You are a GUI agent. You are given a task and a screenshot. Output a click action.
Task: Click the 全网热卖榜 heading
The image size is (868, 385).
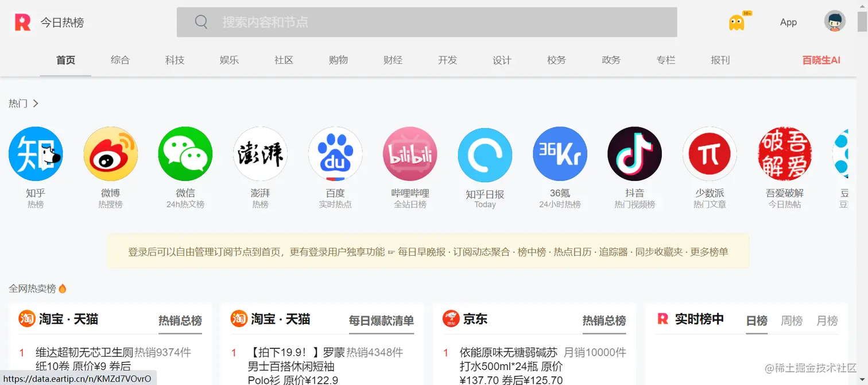point(32,288)
